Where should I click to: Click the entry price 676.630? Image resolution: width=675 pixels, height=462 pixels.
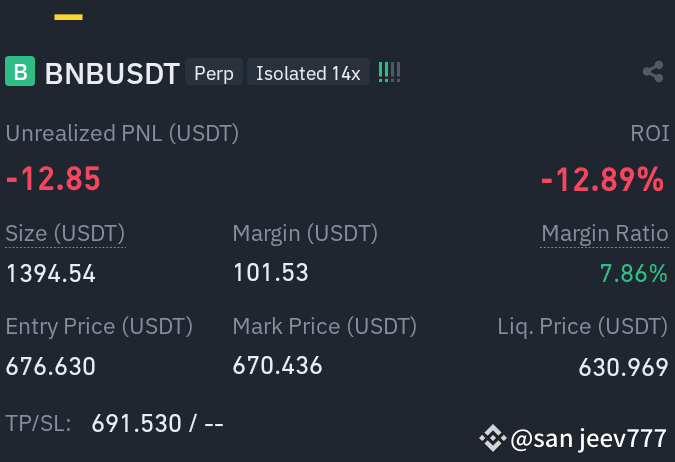point(50,366)
